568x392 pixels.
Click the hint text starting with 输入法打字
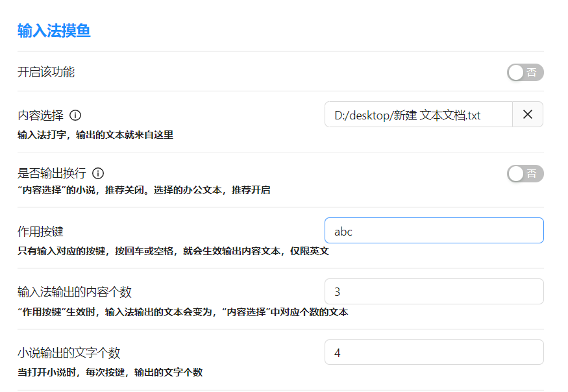tap(95, 135)
